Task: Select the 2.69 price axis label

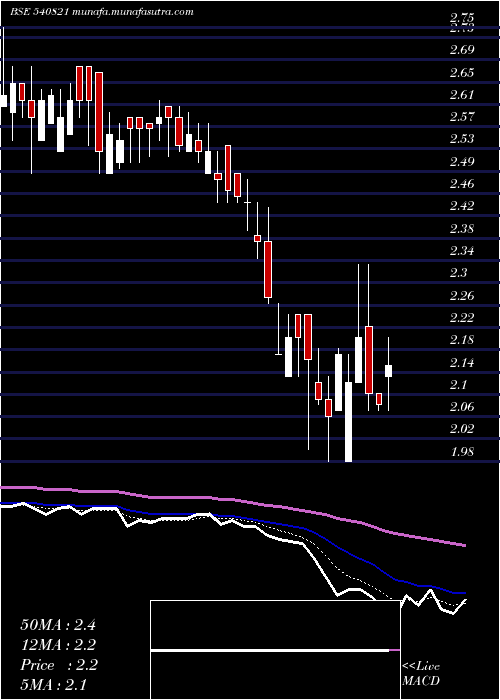Action: point(461,50)
